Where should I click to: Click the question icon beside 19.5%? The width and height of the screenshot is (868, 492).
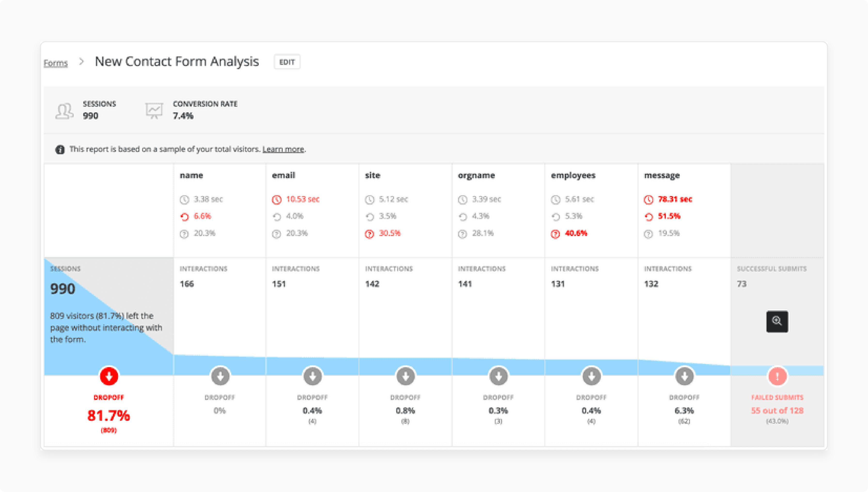pos(649,234)
